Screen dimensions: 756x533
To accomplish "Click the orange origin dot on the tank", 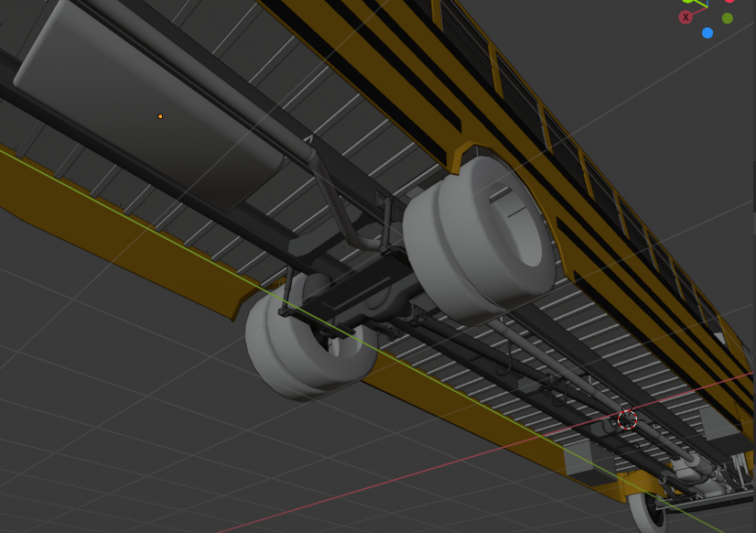I will [160, 116].
